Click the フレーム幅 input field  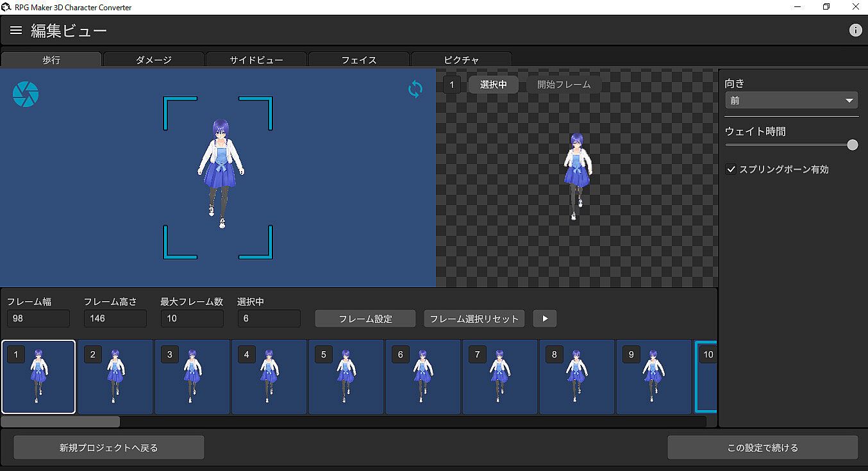click(x=38, y=318)
